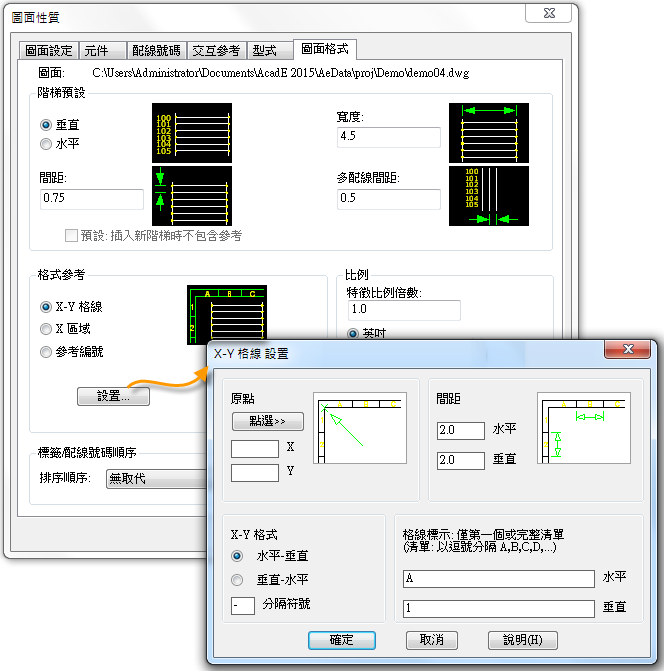Go to the 交互參考 tab

pyautogui.click(x=216, y=51)
